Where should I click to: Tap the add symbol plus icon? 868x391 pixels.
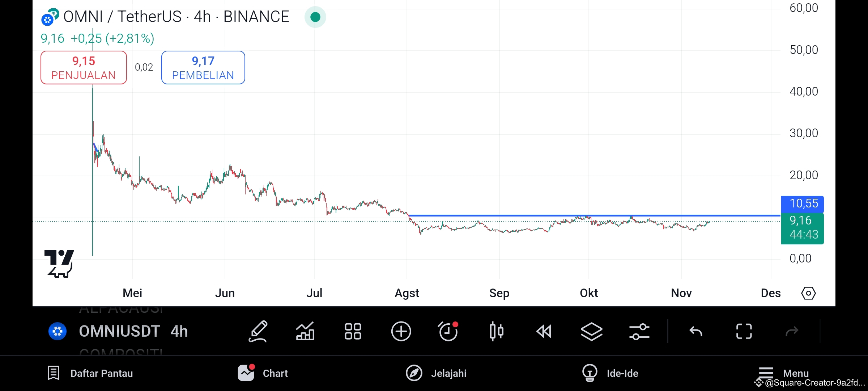[x=401, y=331]
